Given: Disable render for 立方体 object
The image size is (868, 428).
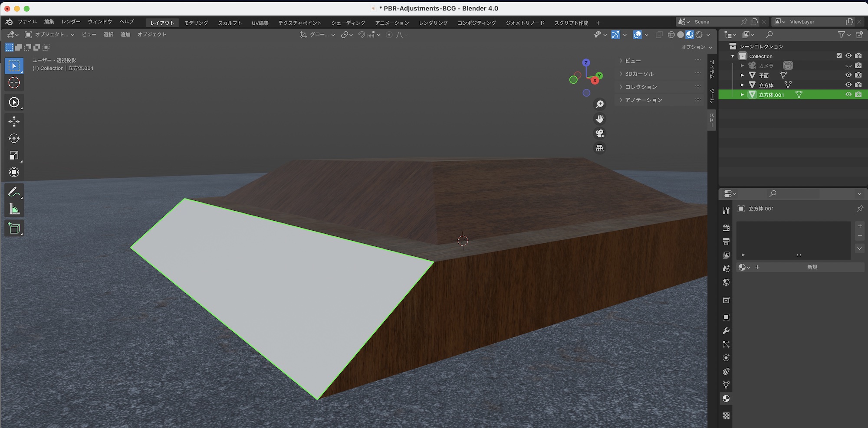Looking at the screenshot, I should [x=858, y=85].
